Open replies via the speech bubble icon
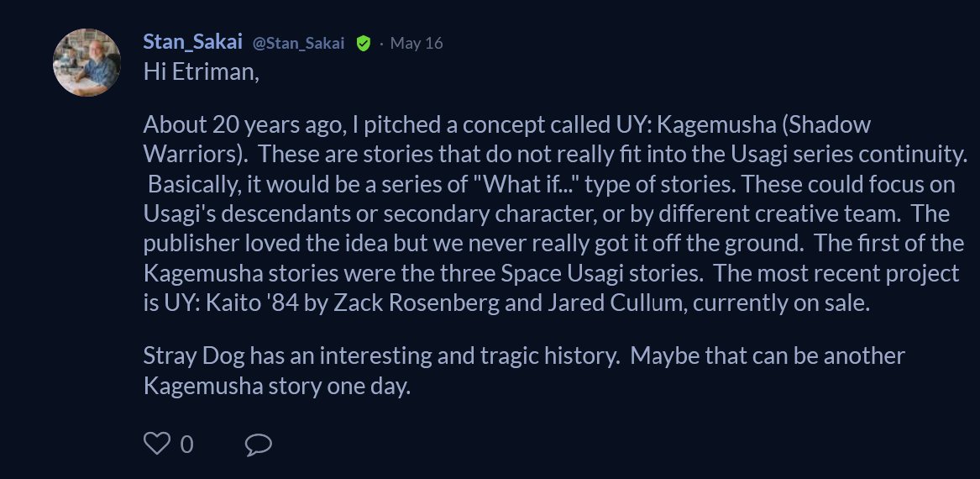Viewport: 980px width, 479px height. (258, 444)
